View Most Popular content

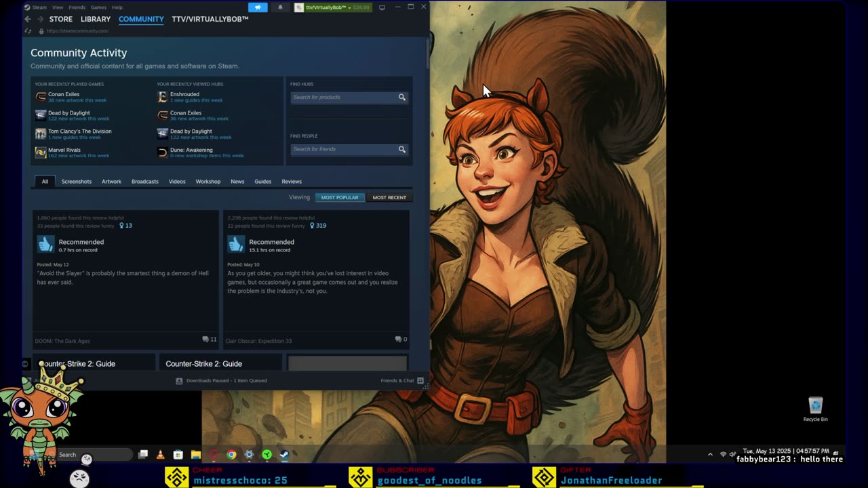coord(340,197)
